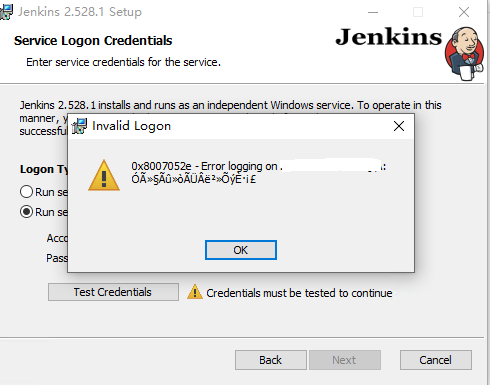Image resolution: width=490 pixels, height=385 pixels.
Task: Click the disabled Next button
Action: pos(345,360)
